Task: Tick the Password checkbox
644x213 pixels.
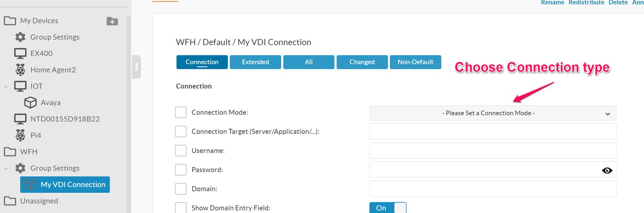Action: coord(181,169)
